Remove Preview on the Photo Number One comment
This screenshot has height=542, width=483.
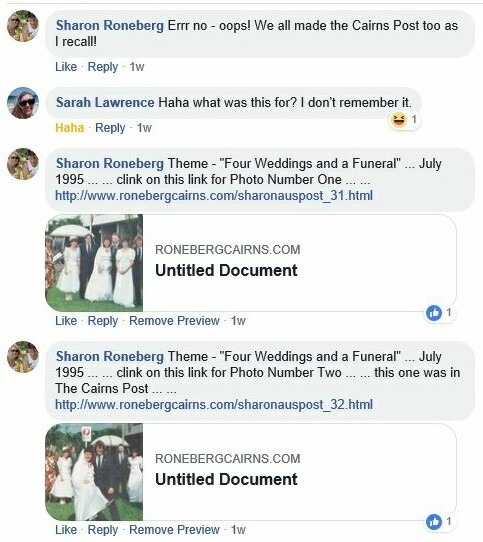[174, 321]
